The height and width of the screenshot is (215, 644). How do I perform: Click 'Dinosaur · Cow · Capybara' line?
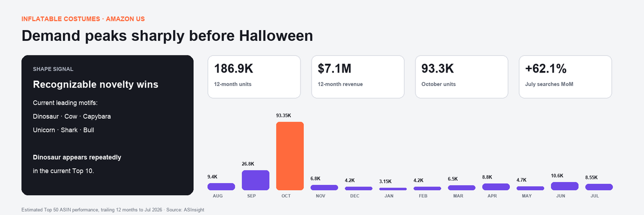(72, 116)
